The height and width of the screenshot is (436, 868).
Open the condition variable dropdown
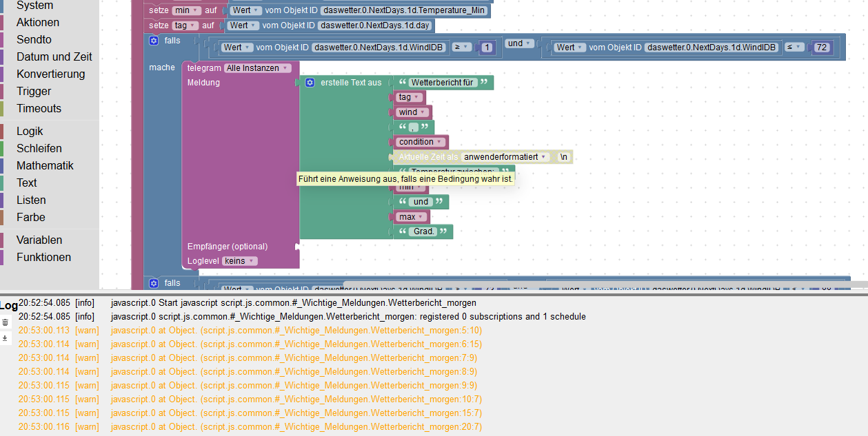point(420,142)
